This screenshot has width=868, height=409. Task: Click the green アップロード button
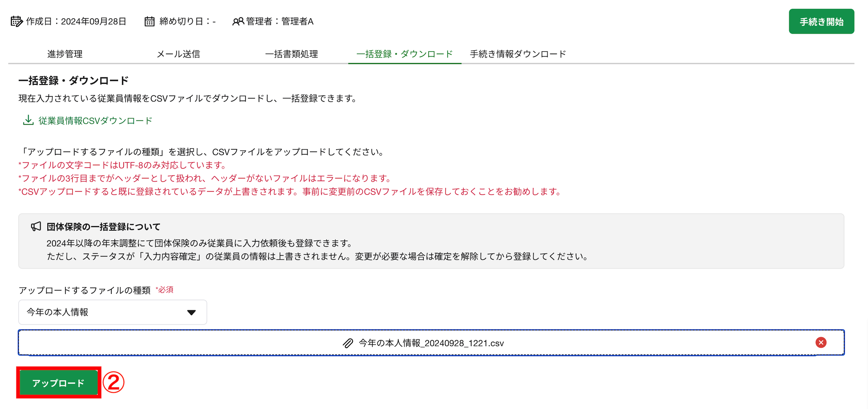click(59, 383)
